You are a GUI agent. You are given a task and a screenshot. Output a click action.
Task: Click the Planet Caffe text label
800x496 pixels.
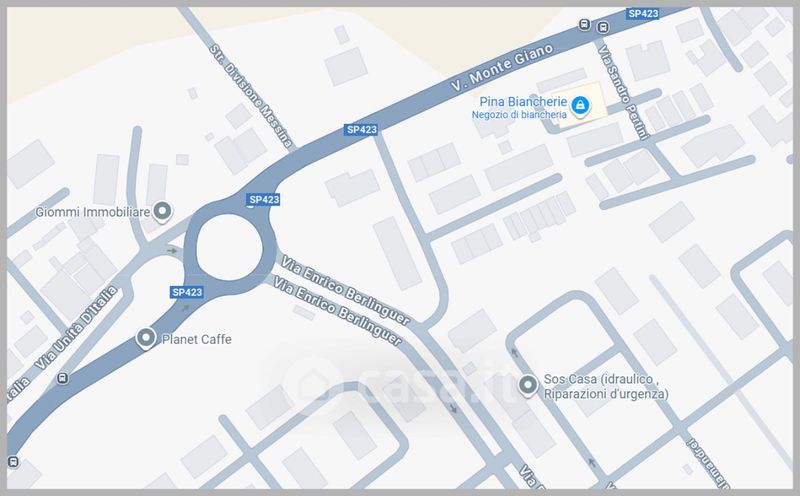pos(196,339)
